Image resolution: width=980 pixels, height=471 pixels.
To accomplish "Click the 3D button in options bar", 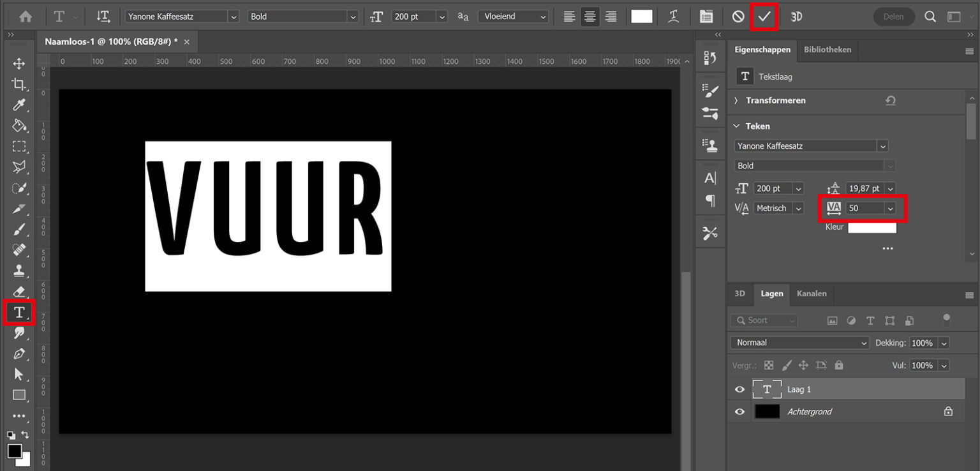I will click(x=796, y=17).
